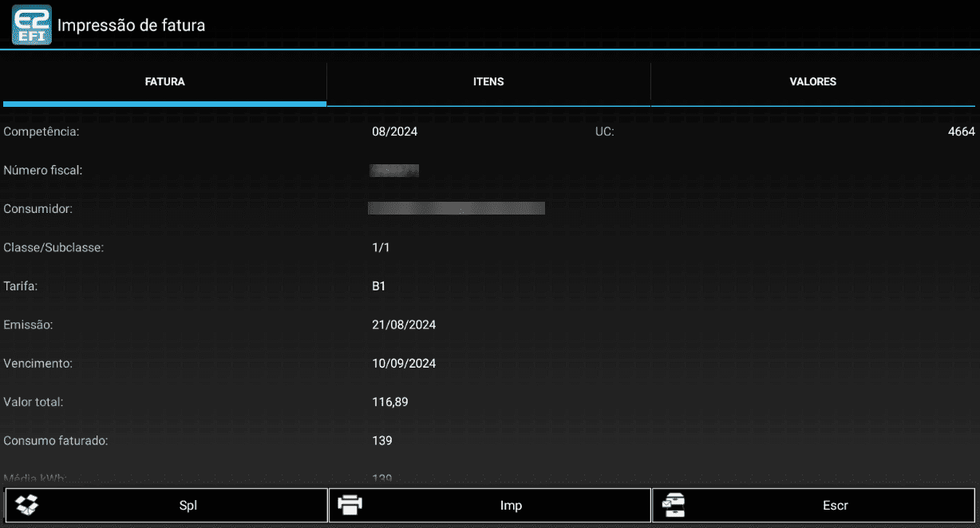Select the package box icon beside Spl
This screenshot has width=980, height=528.
click(x=25, y=505)
